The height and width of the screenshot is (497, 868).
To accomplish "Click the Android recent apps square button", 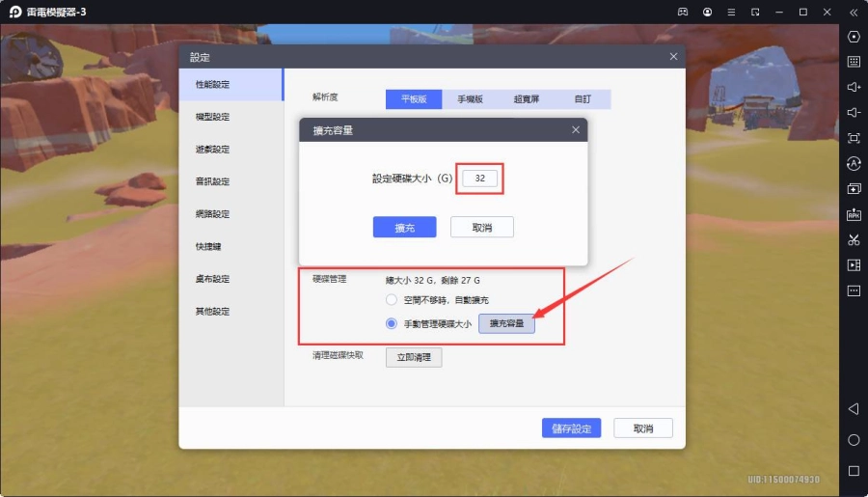I will (854, 471).
